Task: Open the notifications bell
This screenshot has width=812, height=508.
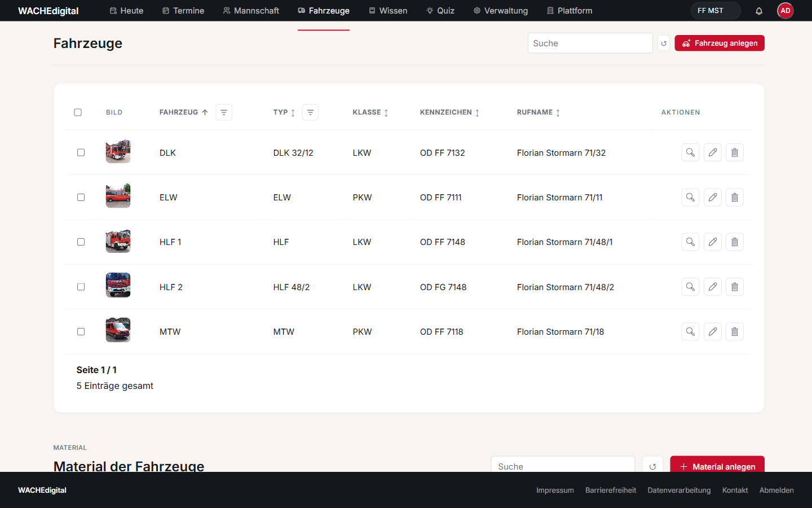Action: click(759, 11)
